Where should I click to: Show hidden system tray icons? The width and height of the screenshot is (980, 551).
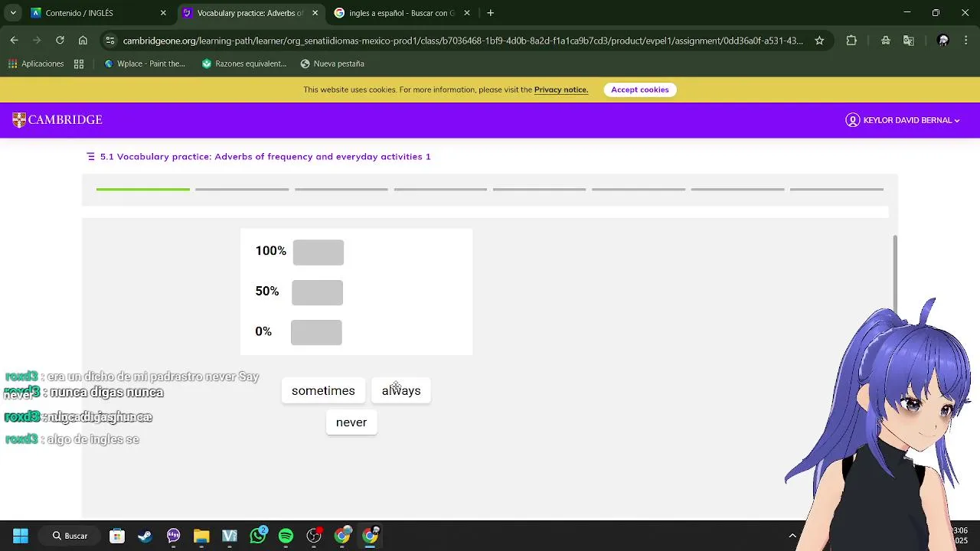[x=792, y=536]
